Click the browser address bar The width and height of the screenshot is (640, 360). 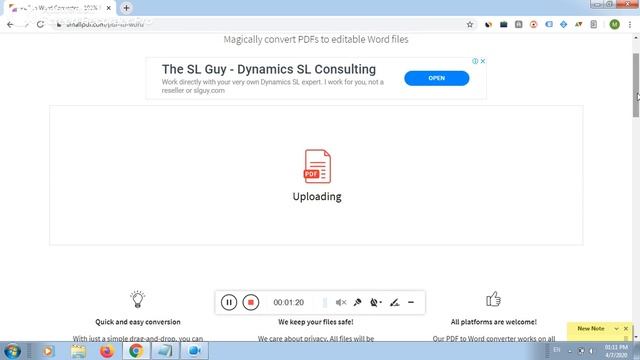tap(261, 24)
